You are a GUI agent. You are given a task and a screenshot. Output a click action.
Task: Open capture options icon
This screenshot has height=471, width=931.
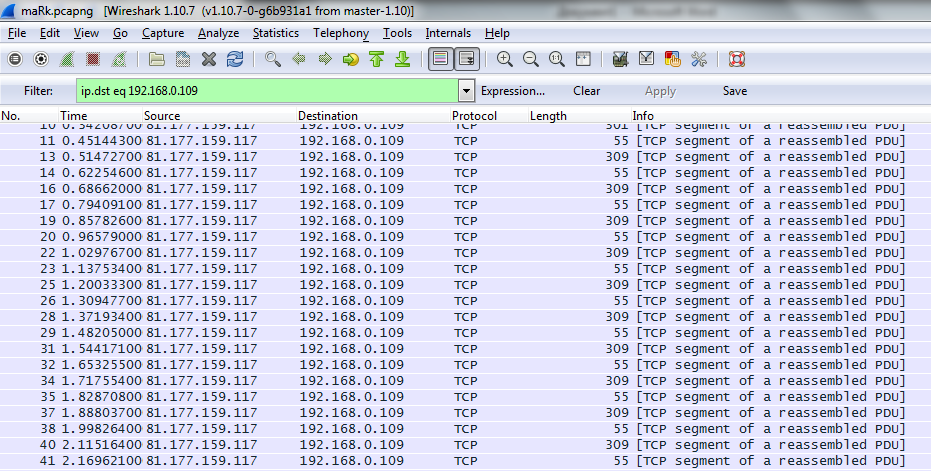tap(41, 59)
